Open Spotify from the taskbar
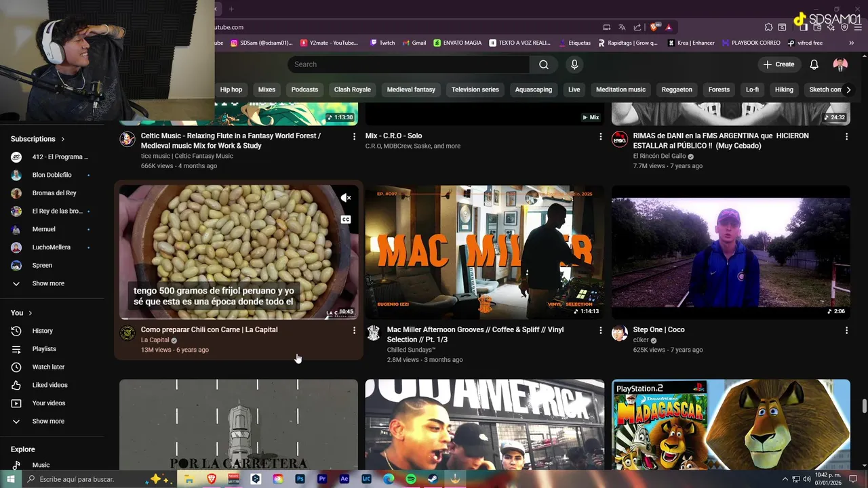The height and width of the screenshot is (488, 868). pos(411,479)
